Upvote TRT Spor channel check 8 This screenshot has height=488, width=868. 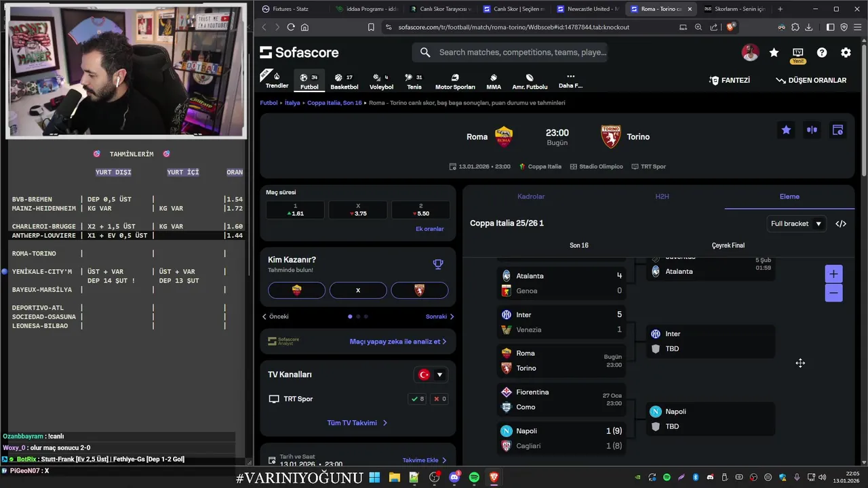click(x=417, y=399)
